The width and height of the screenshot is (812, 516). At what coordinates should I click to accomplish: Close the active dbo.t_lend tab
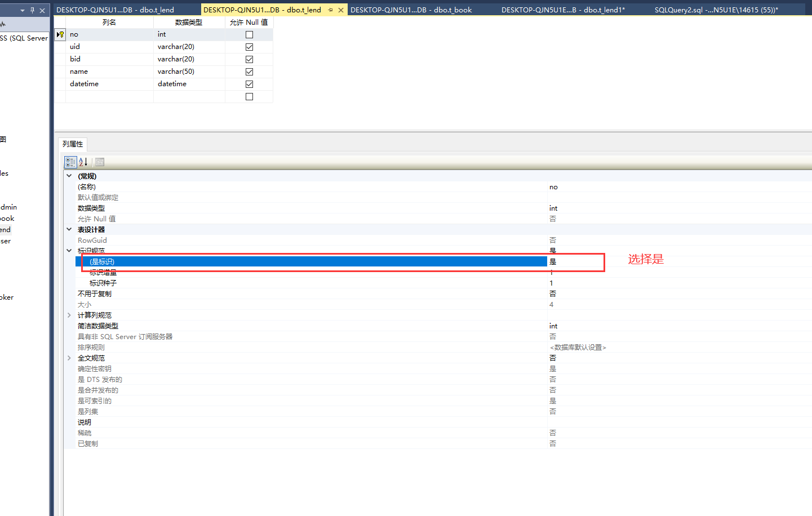pos(341,10)
